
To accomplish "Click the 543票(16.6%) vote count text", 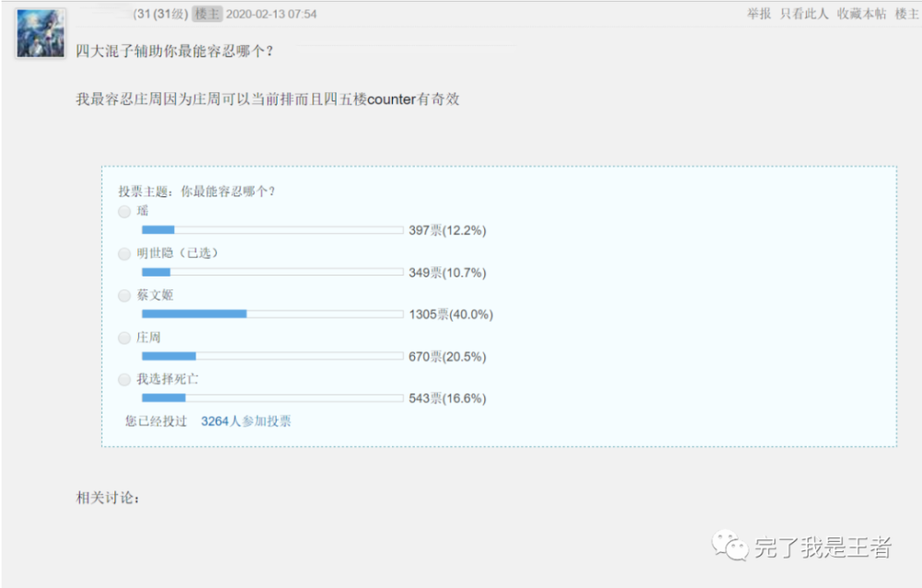I will [447, 399].
